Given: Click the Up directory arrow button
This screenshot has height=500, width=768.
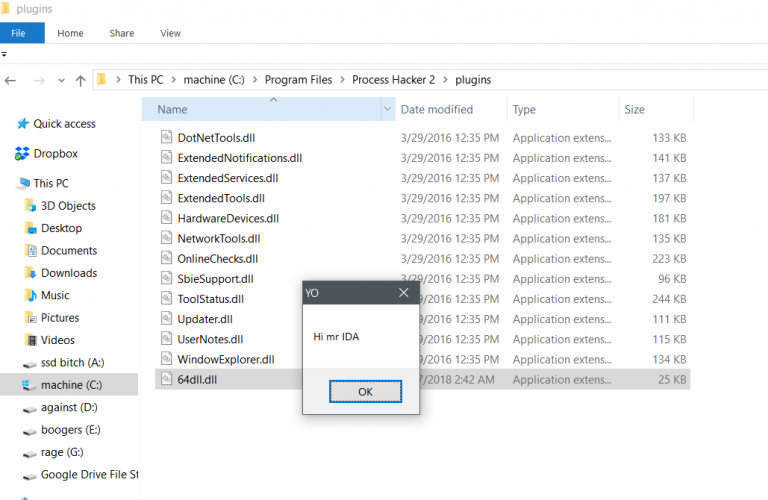Looking at the screenshot, I should pyautogui.click(x=80, y=80).
